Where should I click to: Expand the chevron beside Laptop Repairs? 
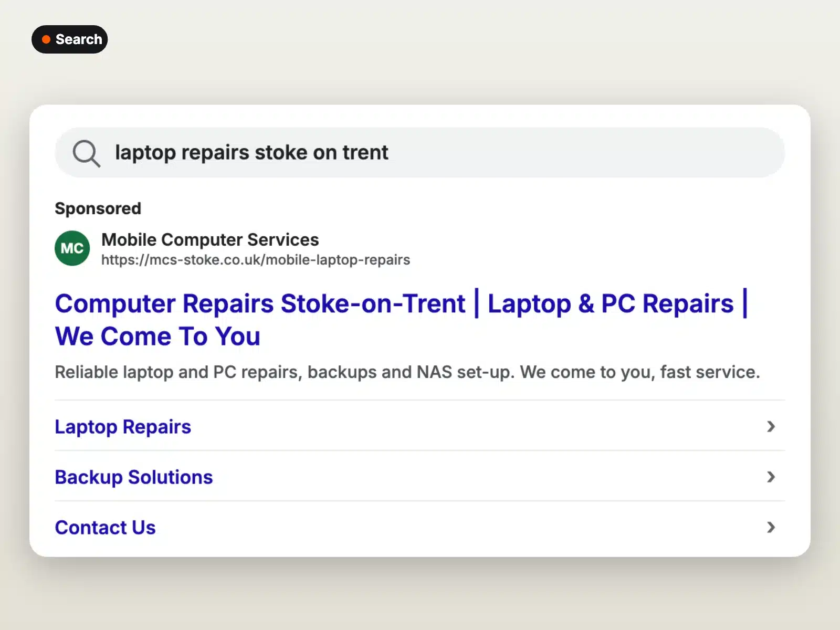pos(771,426)
